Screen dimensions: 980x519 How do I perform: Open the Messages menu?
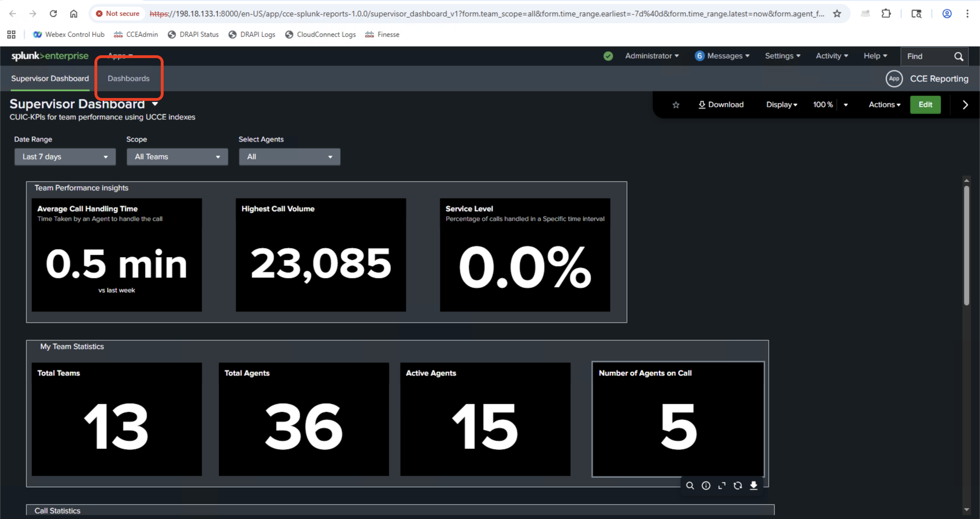click(728, 56)
